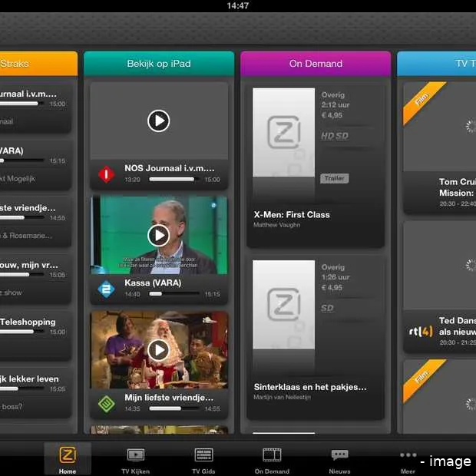476x476 pixels.
Task: Select the orange Straks column header
Action: (x=38, y=64)
